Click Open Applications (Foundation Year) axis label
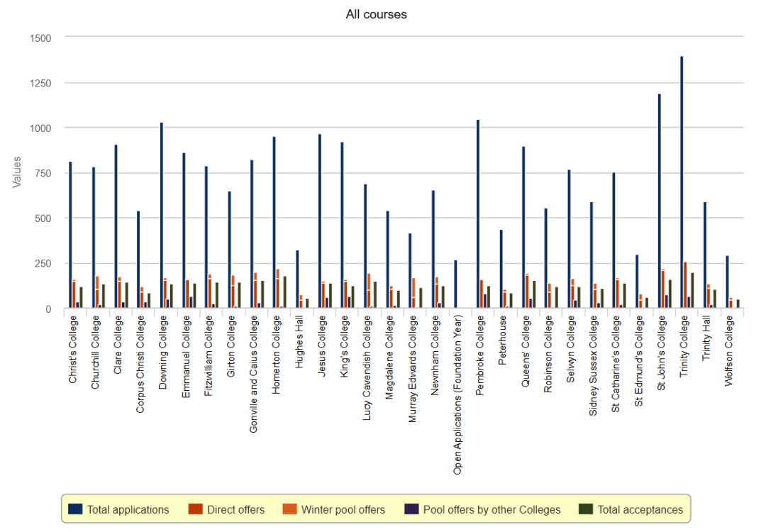The image size is (766, 532). click(457, 394)
